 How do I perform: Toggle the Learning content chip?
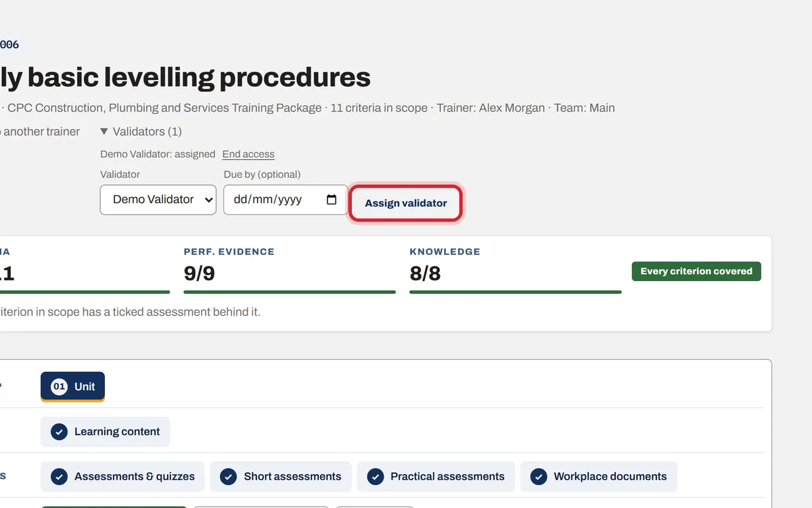coord(105,431)
